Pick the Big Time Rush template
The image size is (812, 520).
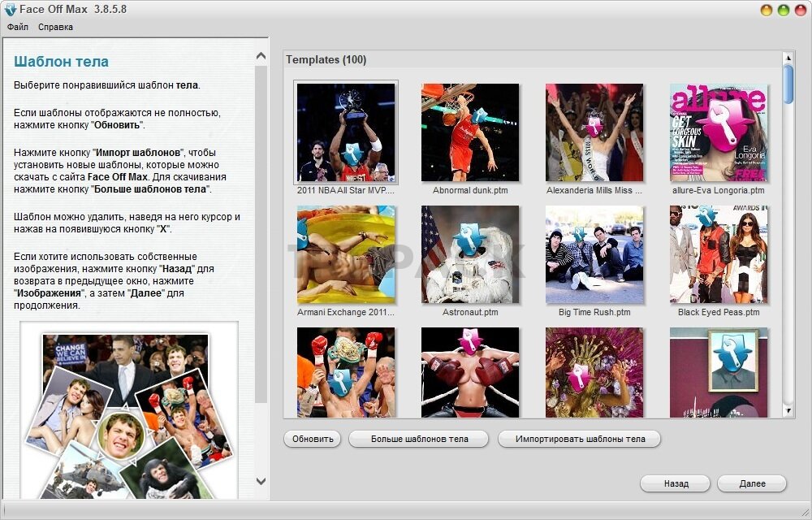click(x=594, y=254)
